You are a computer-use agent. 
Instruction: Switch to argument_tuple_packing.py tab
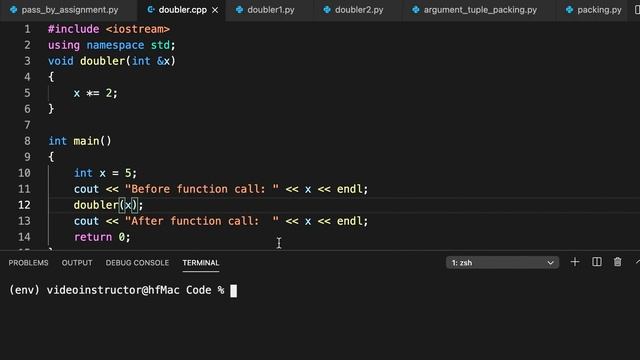[480, 10]
